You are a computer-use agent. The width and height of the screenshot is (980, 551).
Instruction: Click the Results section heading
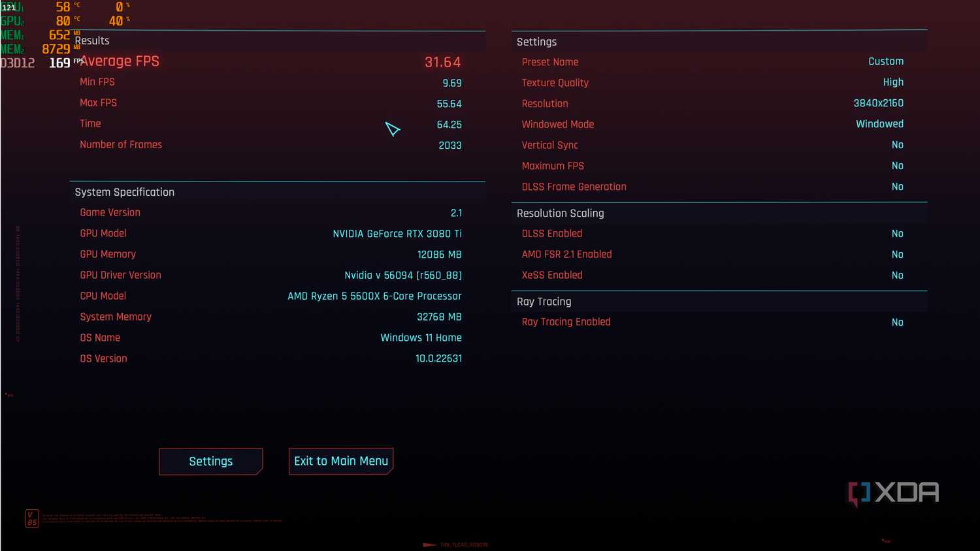(x=92, y=40)
